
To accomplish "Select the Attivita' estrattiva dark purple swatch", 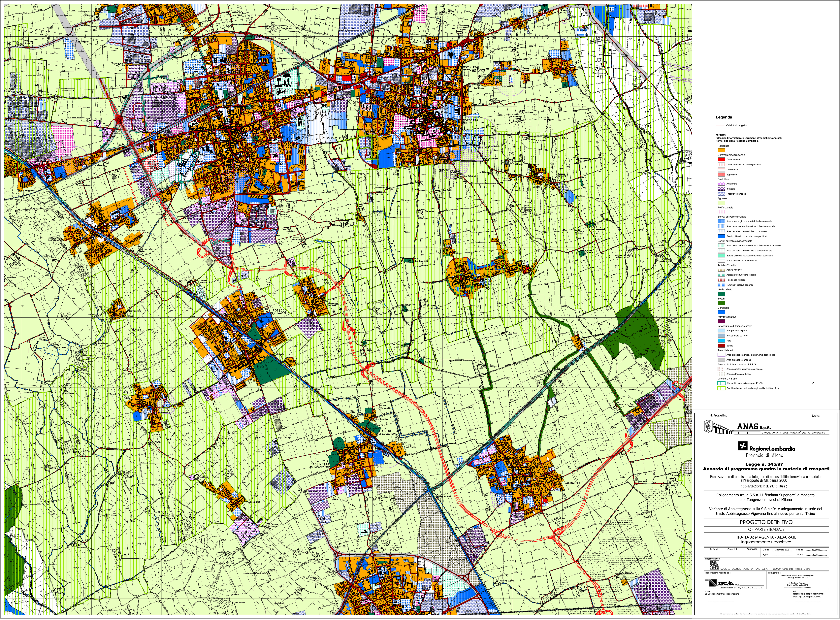I will pos(721,322).
